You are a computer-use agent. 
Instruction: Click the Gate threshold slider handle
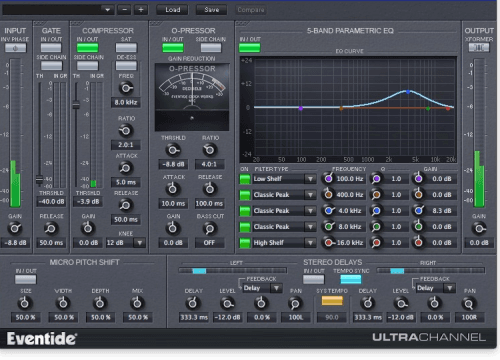click(x=39, y=179)
